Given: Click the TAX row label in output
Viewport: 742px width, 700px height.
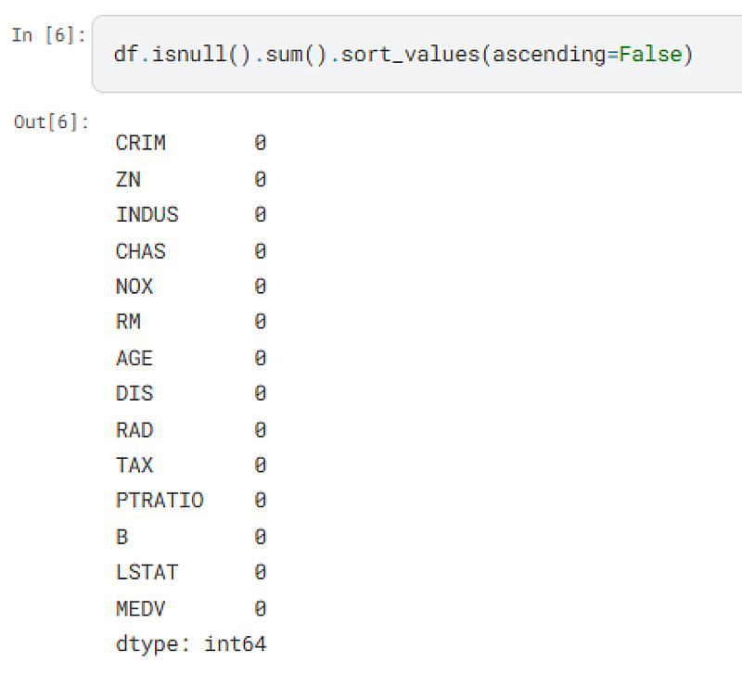Looking at the screenshot, I should pyautogui.click(x=134, y=465).
